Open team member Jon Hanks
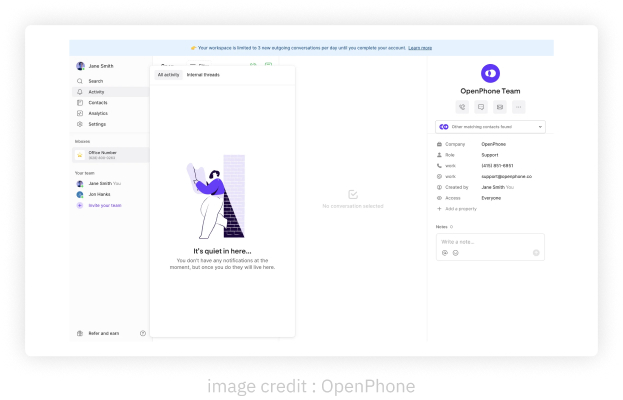The image size is (623, 400). (x=94, y=194)
